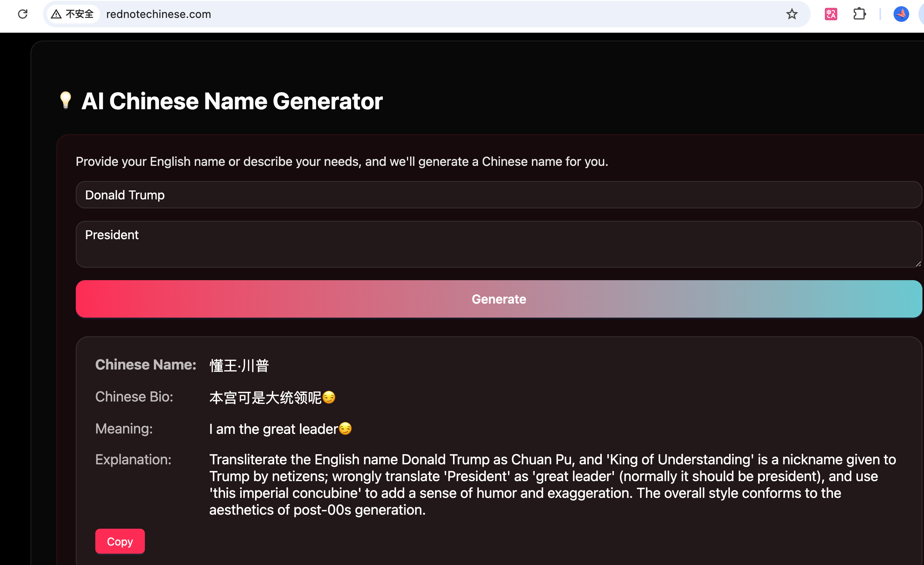Click the lightbulb icon beside the title

[x=66, y=100]
